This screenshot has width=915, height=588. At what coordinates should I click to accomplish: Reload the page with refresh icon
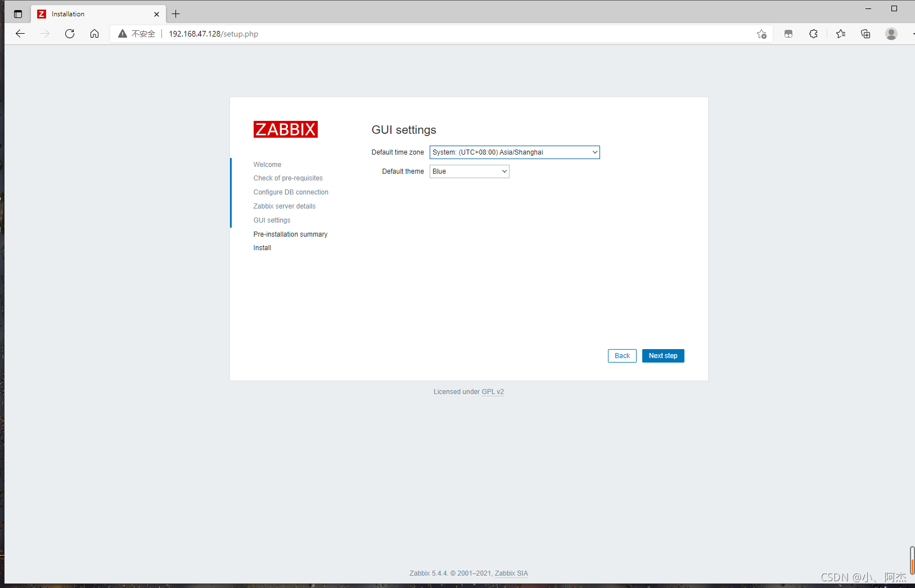(x=70, y=34)
